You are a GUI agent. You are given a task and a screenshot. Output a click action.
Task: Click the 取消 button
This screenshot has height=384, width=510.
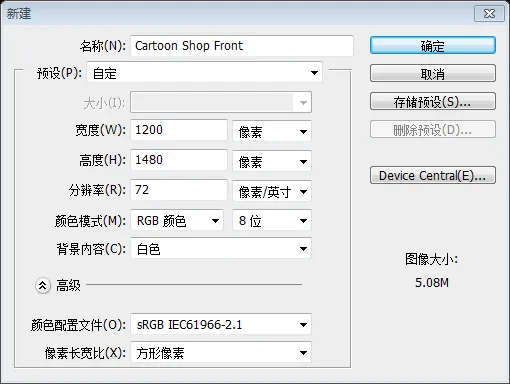(x=433, y=73)
